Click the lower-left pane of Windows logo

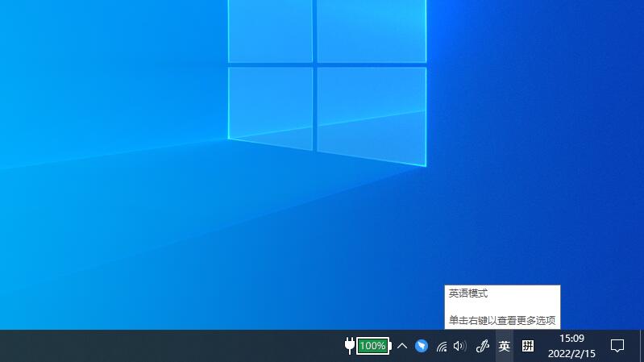click(x=270, y=106)
